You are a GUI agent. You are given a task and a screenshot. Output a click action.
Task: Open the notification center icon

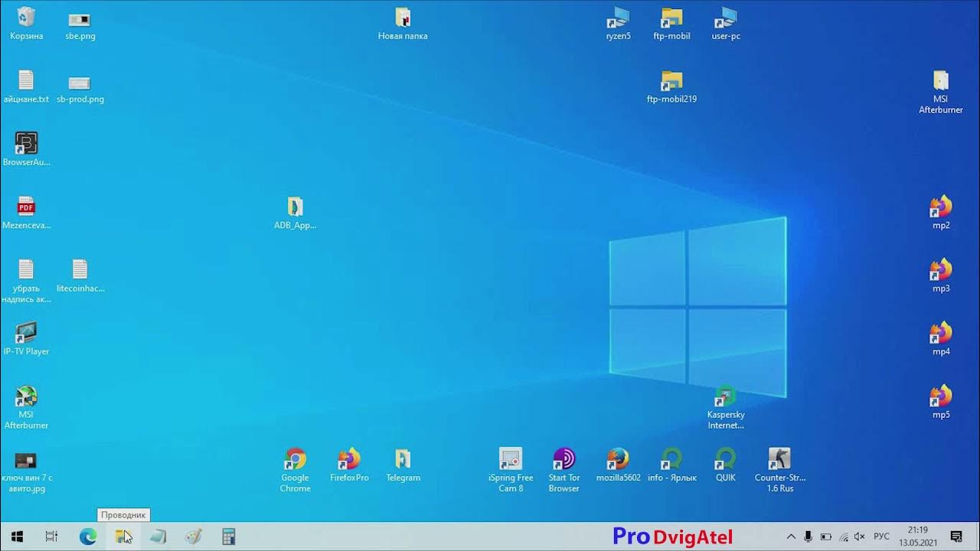tap(956, 536)
